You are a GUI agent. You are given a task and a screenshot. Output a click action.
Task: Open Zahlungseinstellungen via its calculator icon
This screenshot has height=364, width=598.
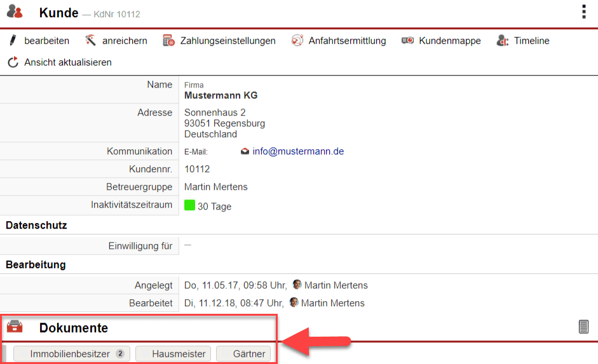[169, 41]
